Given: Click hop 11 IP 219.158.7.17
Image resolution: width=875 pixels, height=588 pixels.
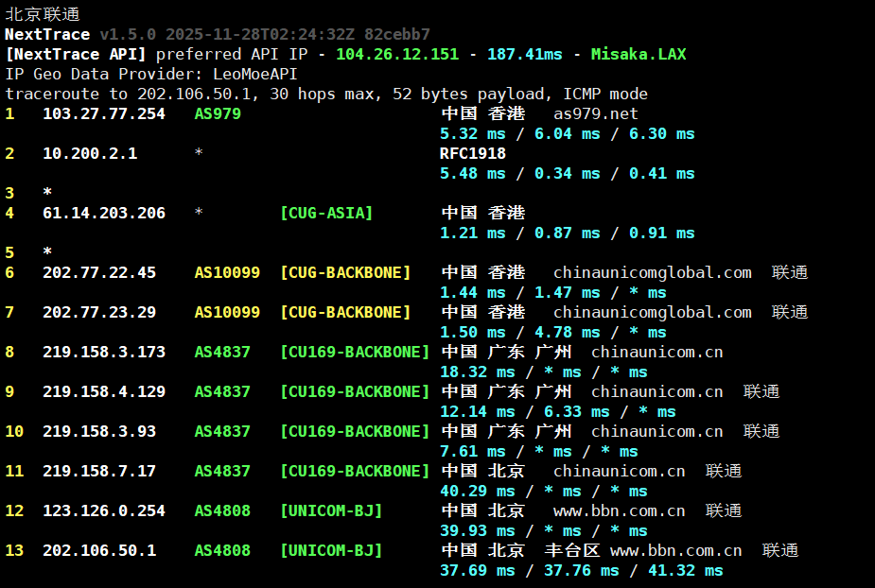Looking at the screenshot, I should (104, 471).
